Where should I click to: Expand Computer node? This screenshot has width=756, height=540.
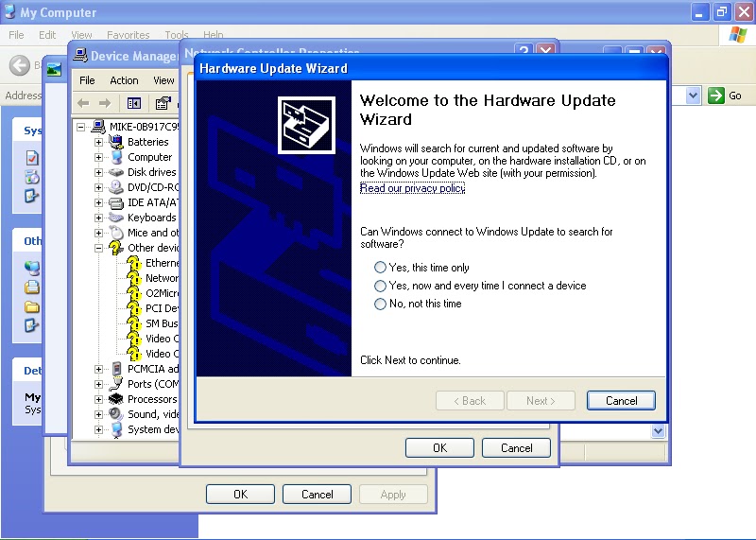coord(99,157)
